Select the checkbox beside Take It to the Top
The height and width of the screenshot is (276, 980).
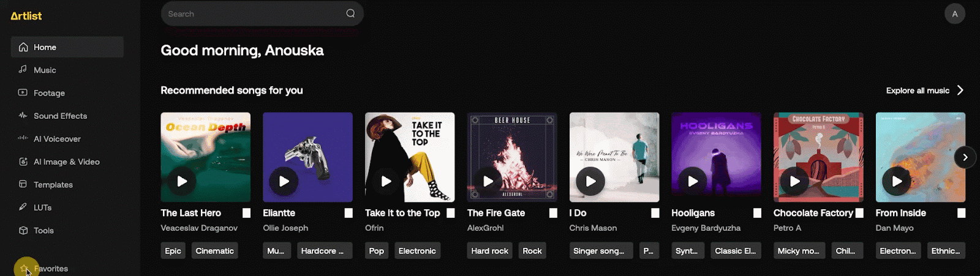(x=451, y=213)
